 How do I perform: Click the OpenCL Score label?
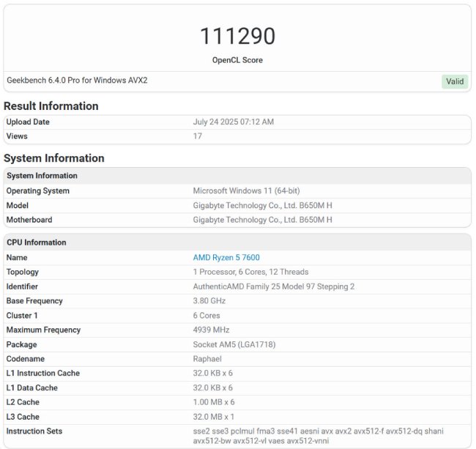(x=237, y=60)
